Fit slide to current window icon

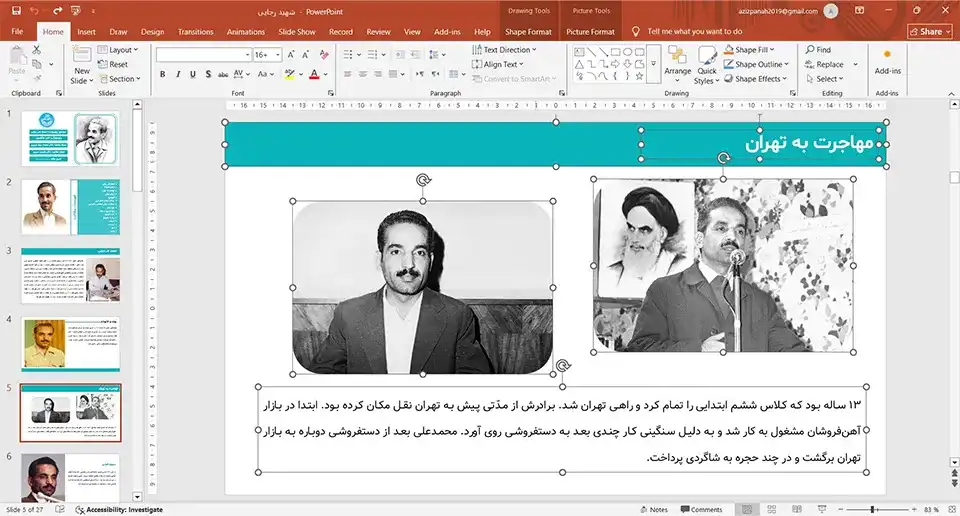point(951,509)
